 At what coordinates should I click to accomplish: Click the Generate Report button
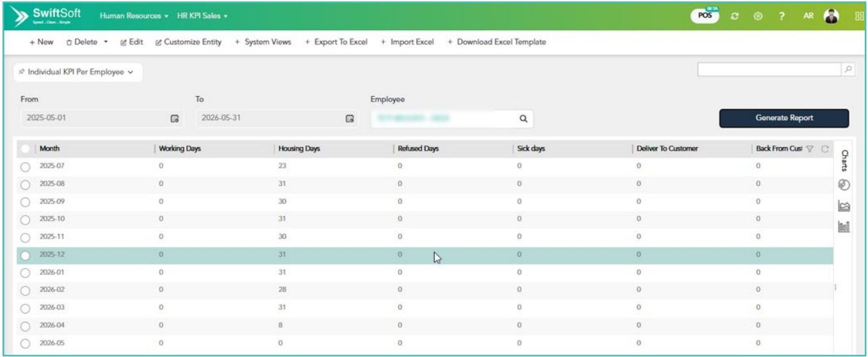click(x=784, y=118)
